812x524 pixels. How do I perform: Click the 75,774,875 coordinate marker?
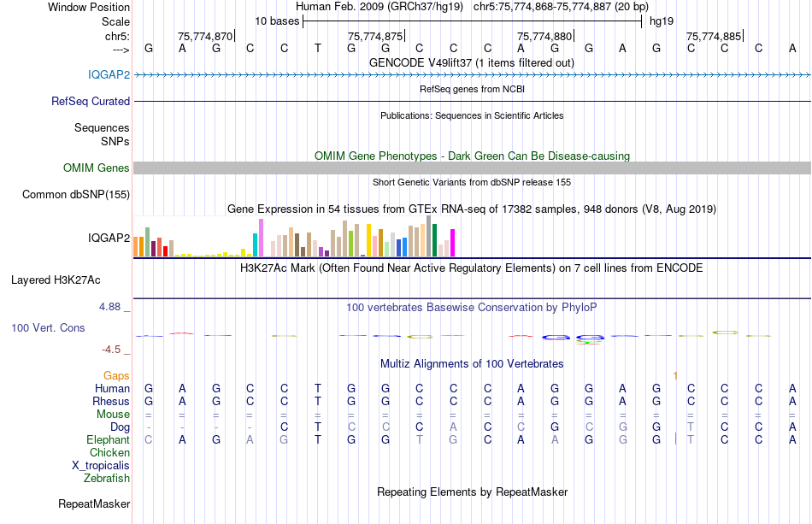(x=375, y=36)
